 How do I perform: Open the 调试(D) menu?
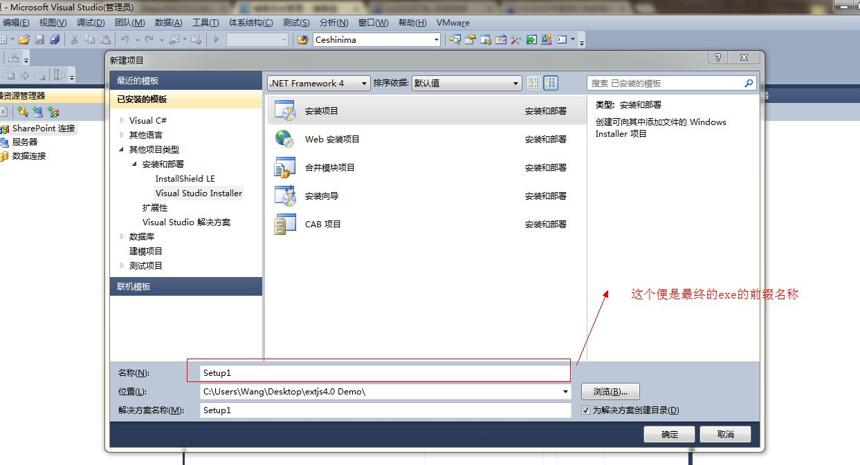tap(90, 22)
